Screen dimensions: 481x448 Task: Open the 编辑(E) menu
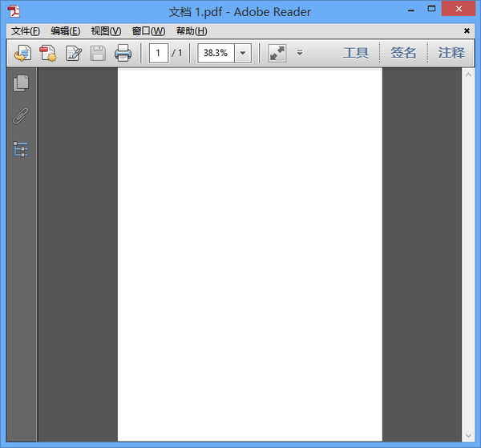(66, 31)
